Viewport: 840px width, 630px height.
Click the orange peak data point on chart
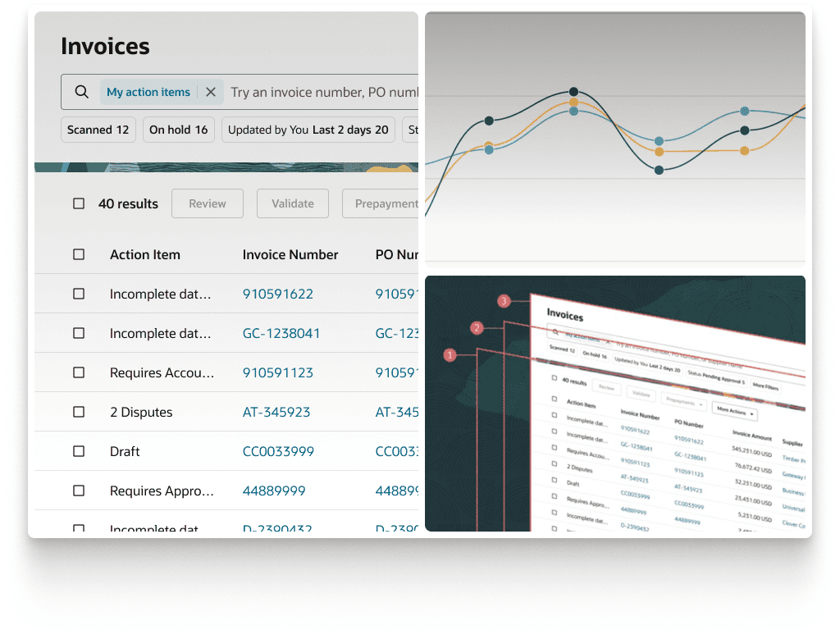coord(573,102)
